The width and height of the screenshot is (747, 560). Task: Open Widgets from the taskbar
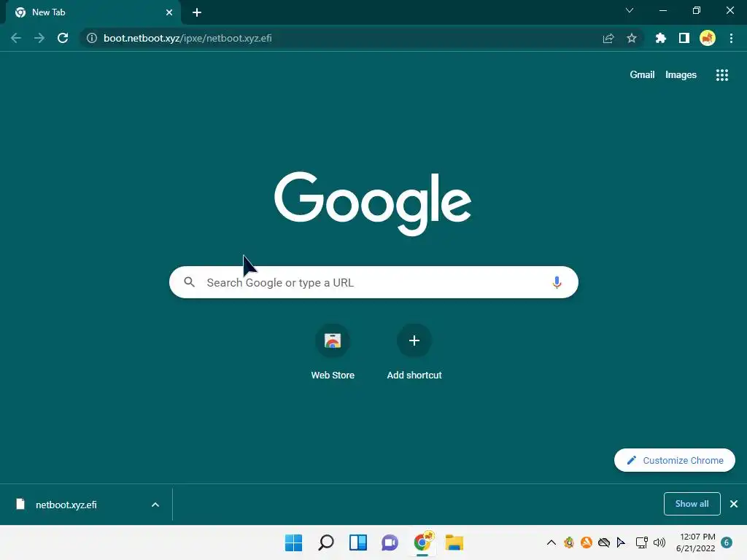(x=357, y=542)
